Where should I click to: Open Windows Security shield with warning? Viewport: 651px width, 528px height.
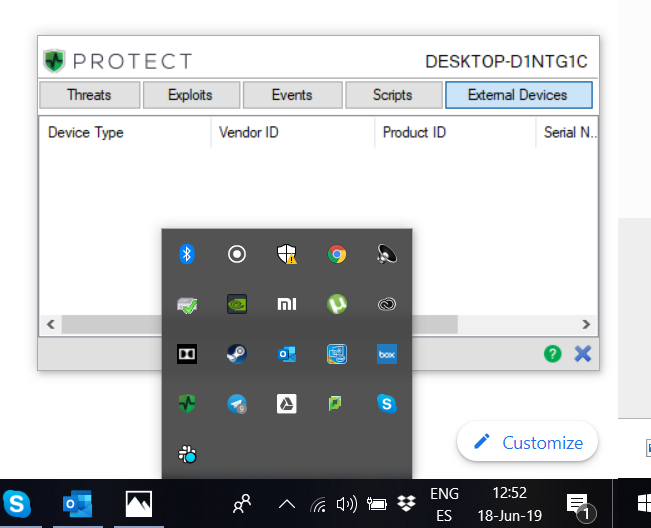(x=287, y=254)
